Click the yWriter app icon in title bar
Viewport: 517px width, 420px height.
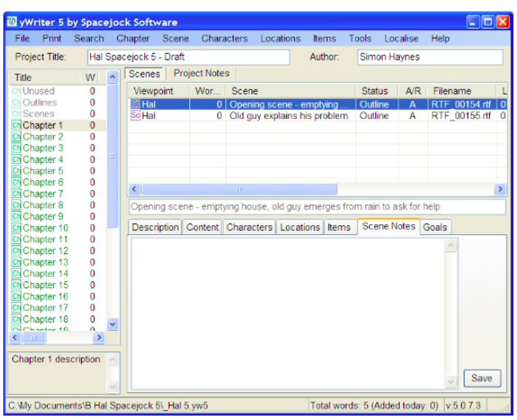[11, 22]
